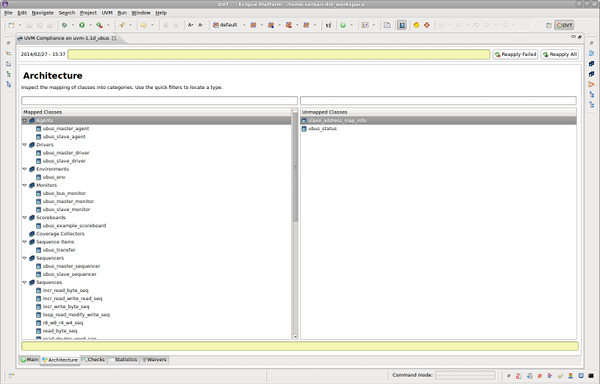Image resolution: width=600 pixels, height=384 pixels.
Task: Select loop_read_modify_write_seq class
Action: (x=76, y=315)
